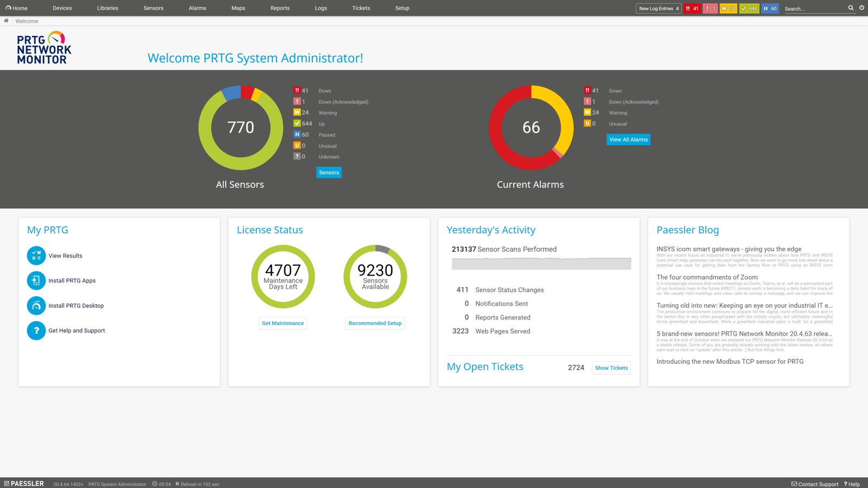The height and width of the screenshot is (488, 868).
Task: Click the Unusual icon in All Sensors legend
Action: (297, 145)
